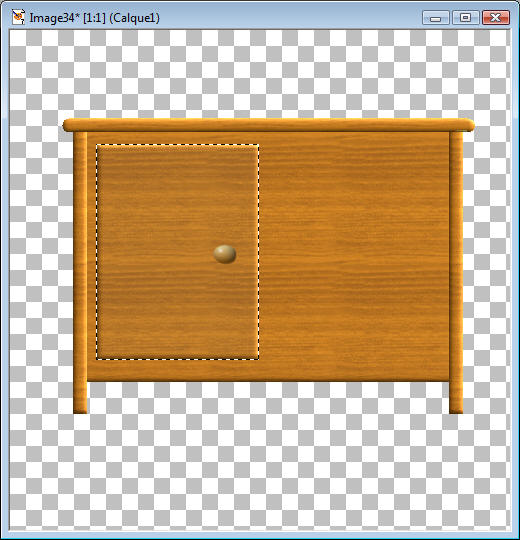520x540 pixels.
Task: Maximize the Image34 window
Action: point(466,18)
